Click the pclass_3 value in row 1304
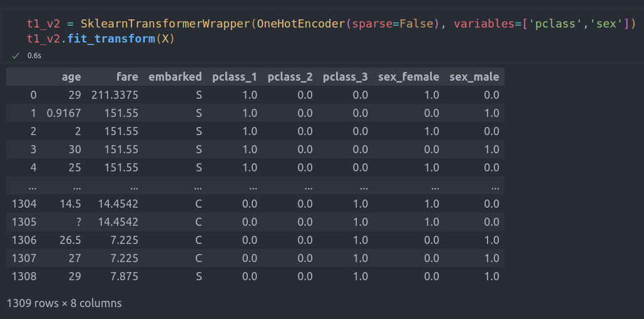The image size is (644, 319). [x=360, y=204]
